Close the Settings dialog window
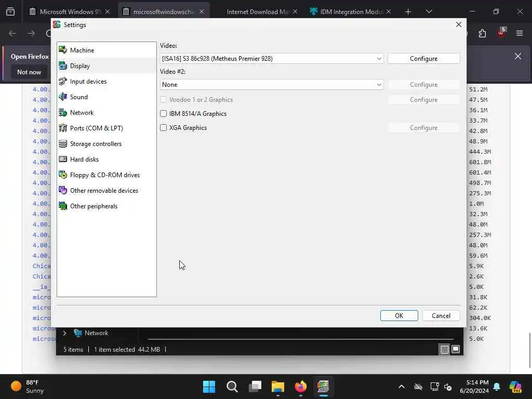This screenshot has height=399, width=532. point(458,24)
